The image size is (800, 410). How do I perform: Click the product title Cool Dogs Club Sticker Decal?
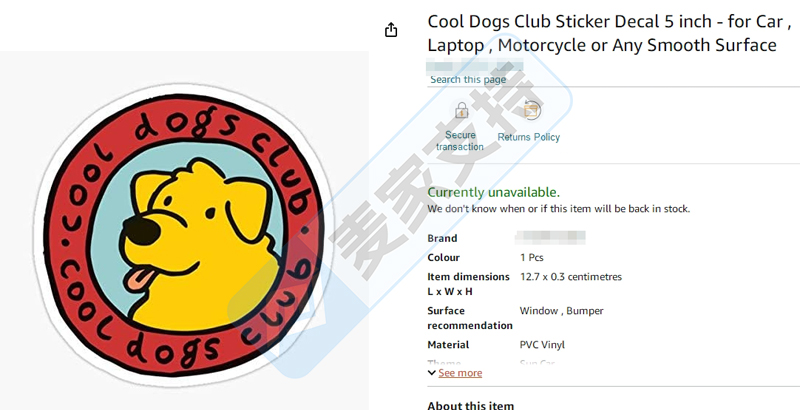click(609, 34)
